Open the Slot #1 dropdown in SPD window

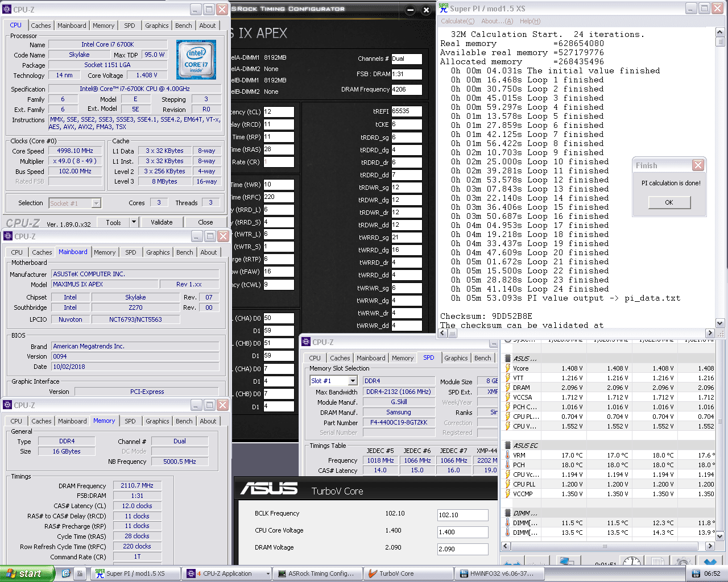click(x=352, y=381)
